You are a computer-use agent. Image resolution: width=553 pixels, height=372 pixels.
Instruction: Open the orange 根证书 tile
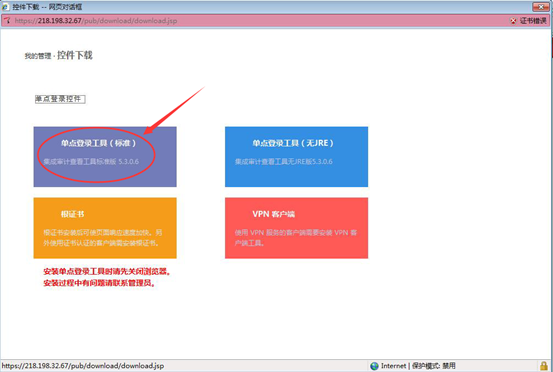(x=105, y=228)
